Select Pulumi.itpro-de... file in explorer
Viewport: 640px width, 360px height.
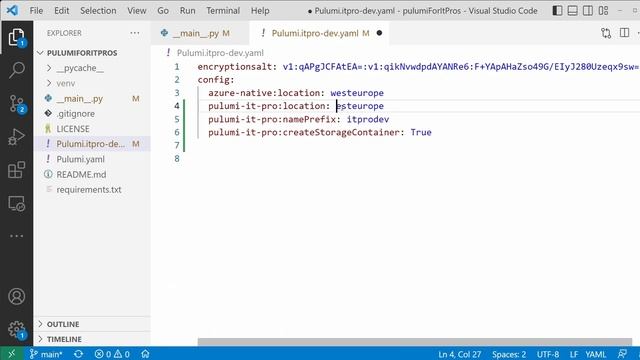click(92, 144)
